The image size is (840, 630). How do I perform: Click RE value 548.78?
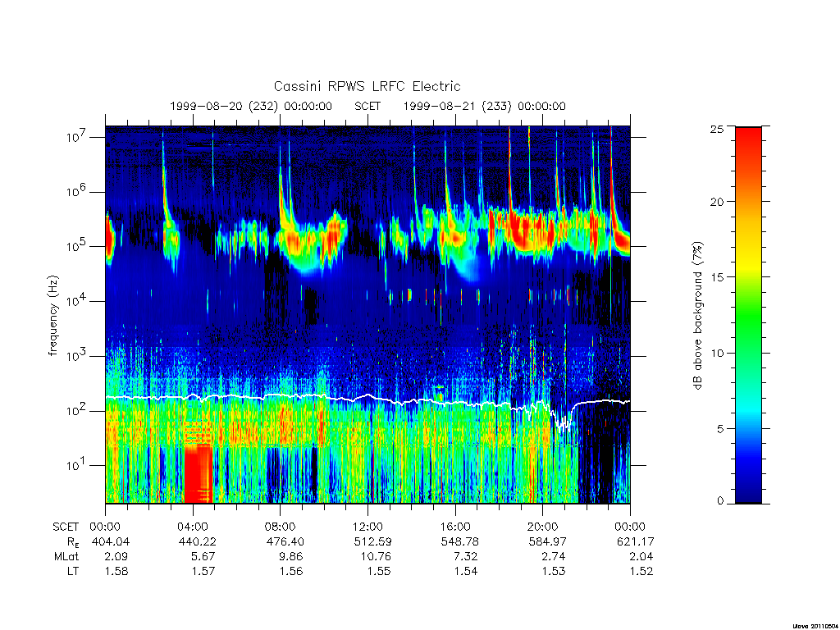pyautogui.click(x=459, y=541)
